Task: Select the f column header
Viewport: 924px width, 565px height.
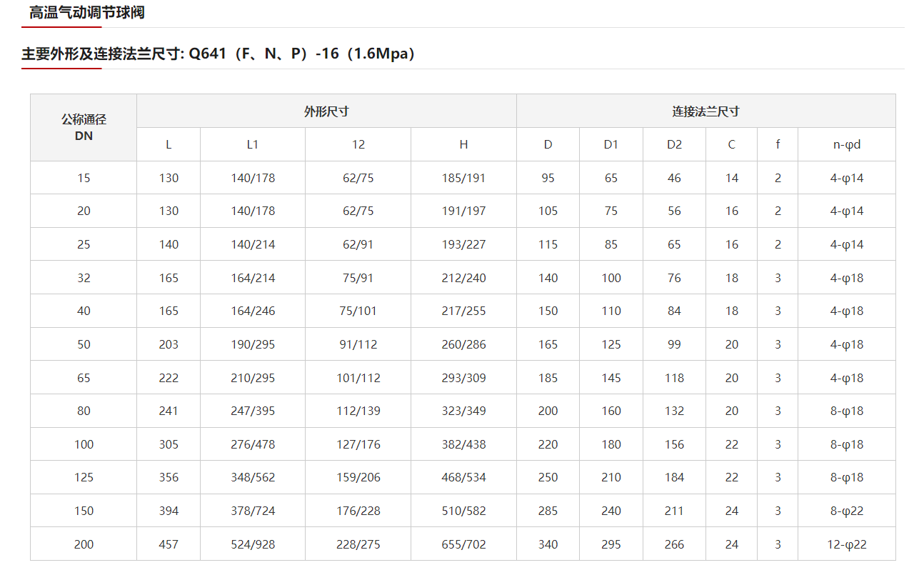Action: 778,144
